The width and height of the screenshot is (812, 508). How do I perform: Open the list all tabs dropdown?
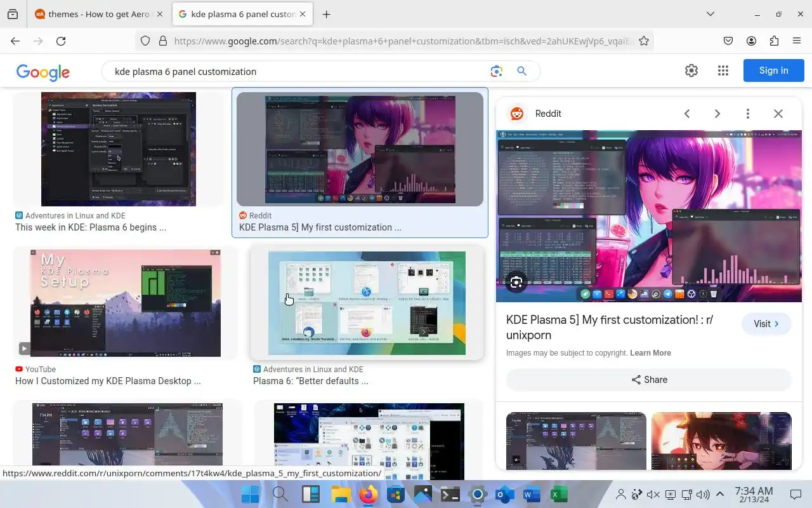[710, 14]
